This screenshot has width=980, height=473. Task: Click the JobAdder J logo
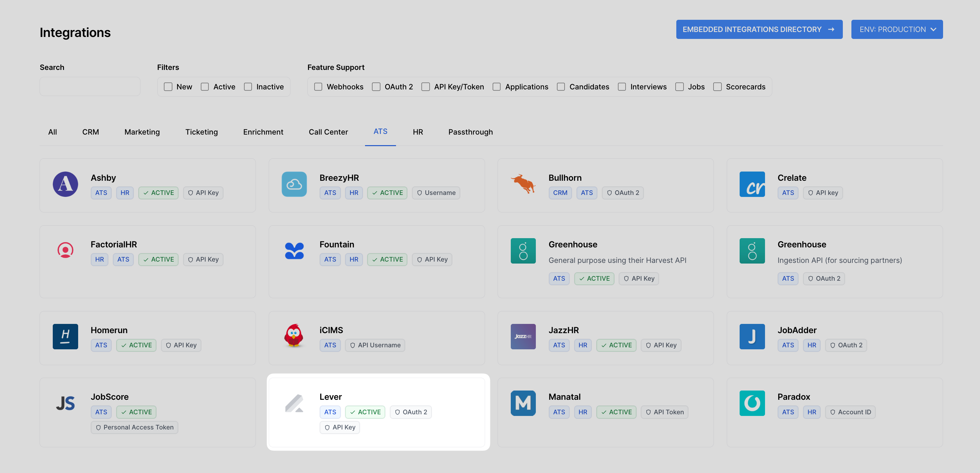(x=752, y=336)
